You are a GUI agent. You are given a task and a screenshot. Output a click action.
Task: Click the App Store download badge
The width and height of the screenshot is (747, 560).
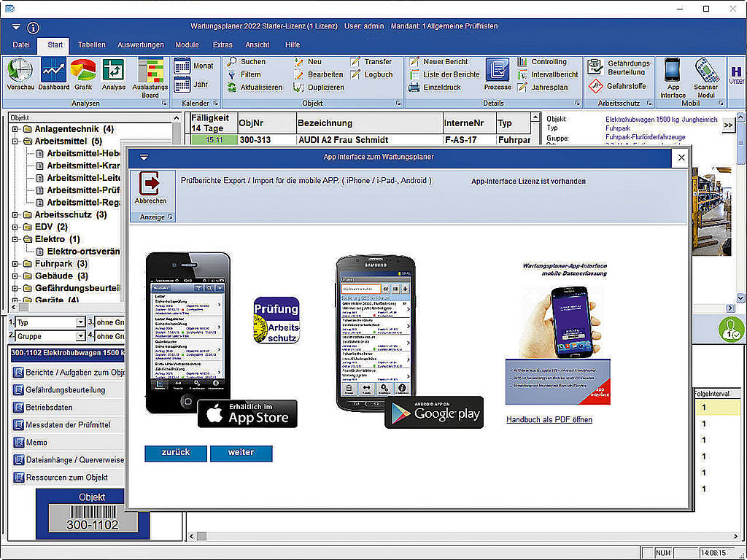click(x=247, y=413)
